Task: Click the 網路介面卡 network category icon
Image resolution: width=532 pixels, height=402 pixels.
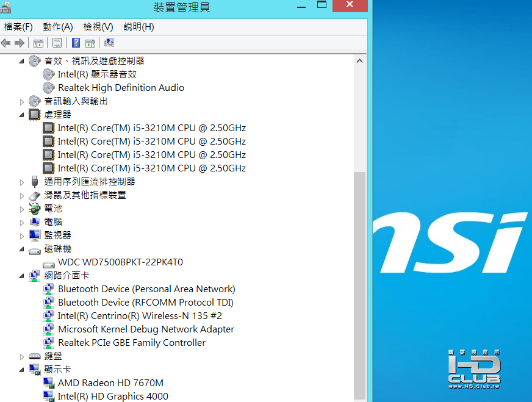Action: pos(34,276)
